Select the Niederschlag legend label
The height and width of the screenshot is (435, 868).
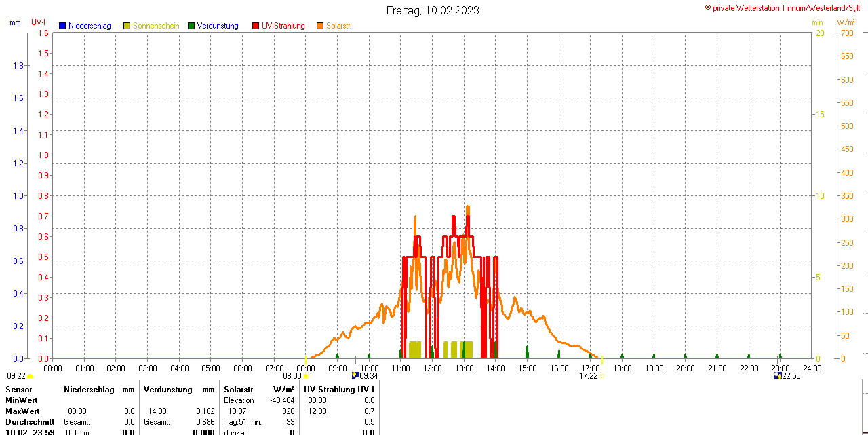click(x=90, y=26)
